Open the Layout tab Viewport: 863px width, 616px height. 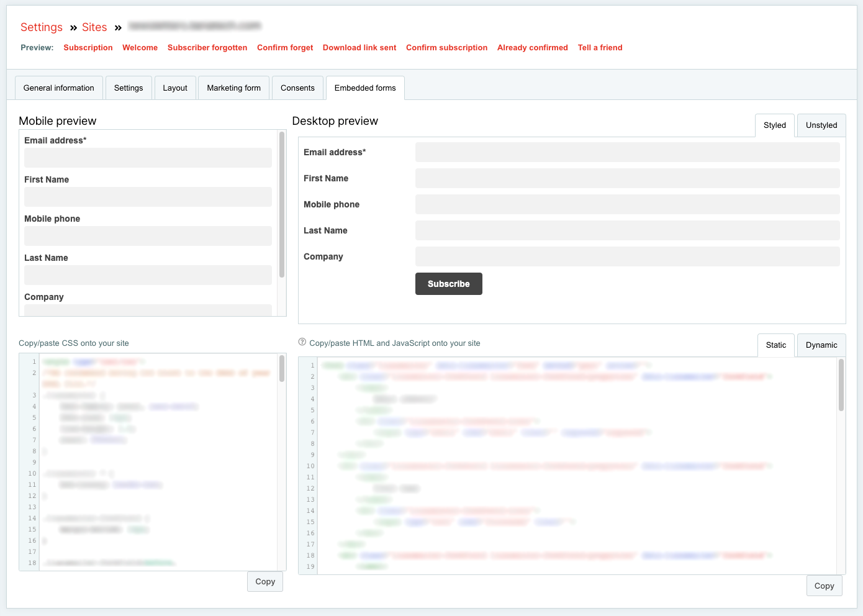tap(175, 88)
